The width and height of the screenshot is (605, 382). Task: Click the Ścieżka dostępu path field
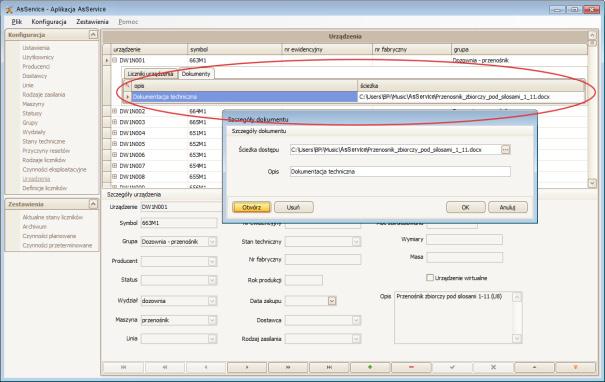(395, 149)
